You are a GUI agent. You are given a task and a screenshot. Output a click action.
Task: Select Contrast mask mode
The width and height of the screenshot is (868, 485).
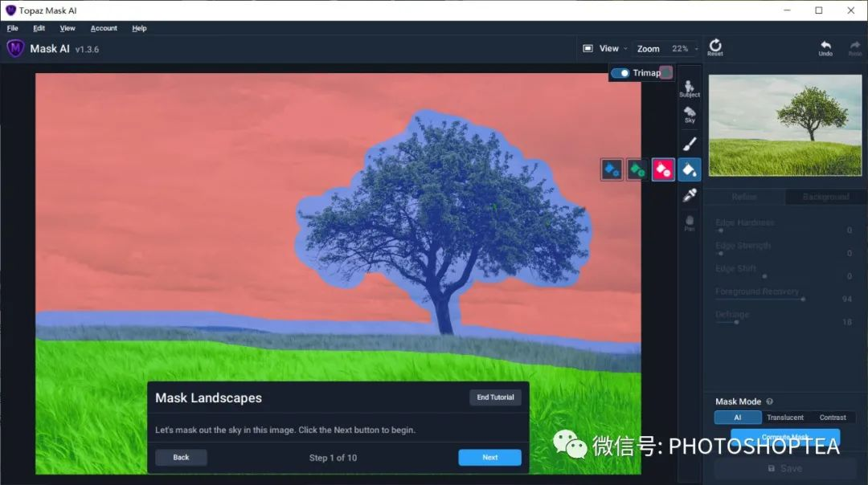[832, 418]
